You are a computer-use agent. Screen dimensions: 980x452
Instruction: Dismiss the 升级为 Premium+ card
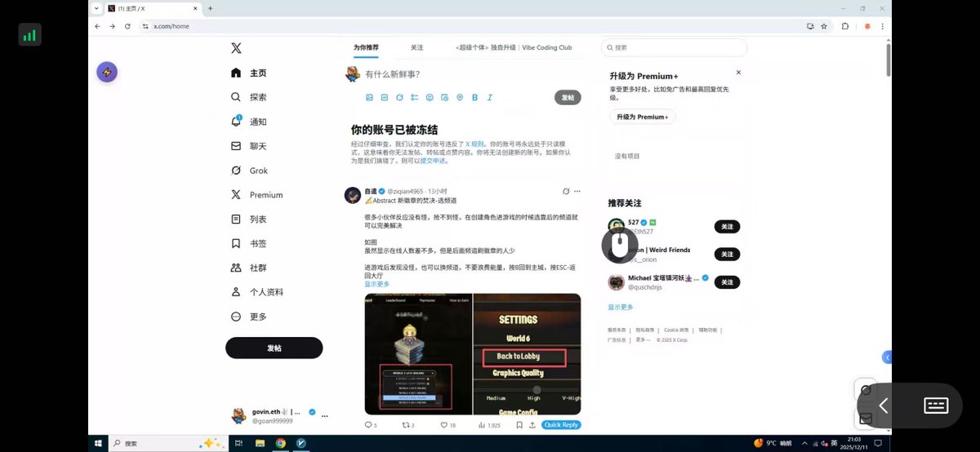pos(738,73)
